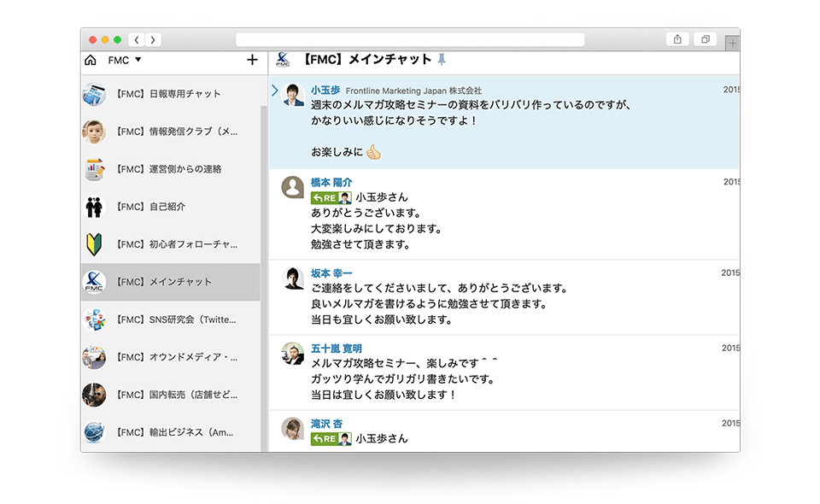Open 【FMC】日報専用チャット room
The image size is (820, 504).
pos(167,94)
